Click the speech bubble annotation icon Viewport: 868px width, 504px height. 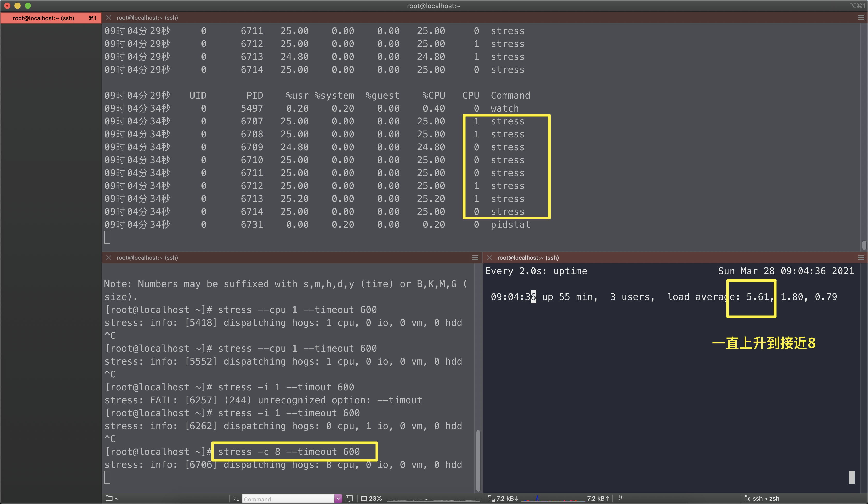point(349,498)
